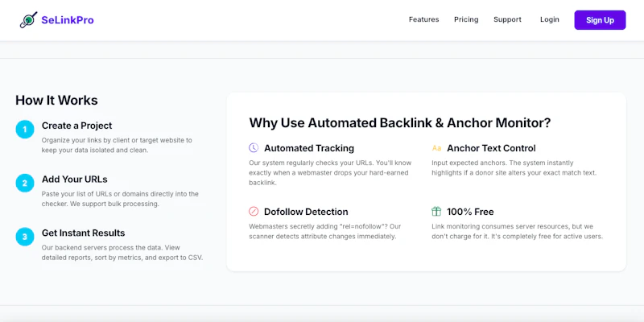Click the Dofollow Detection heading

(306, 212)
